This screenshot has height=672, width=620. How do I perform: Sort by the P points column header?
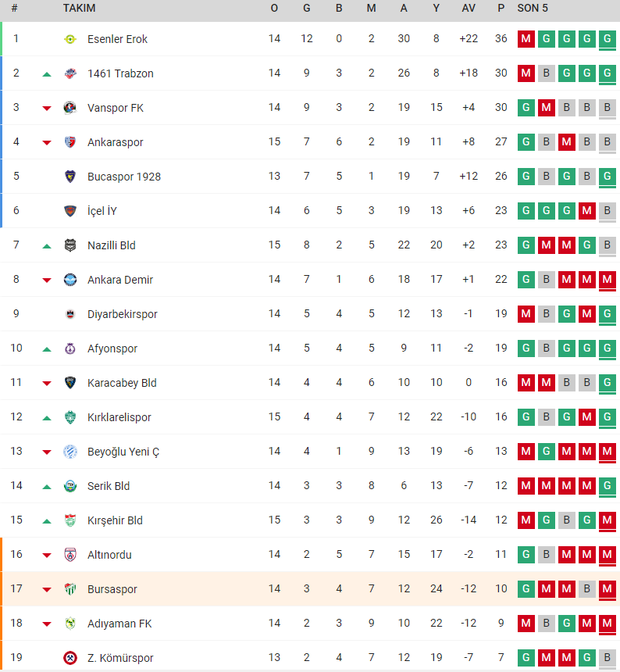[x=501, y=8]
